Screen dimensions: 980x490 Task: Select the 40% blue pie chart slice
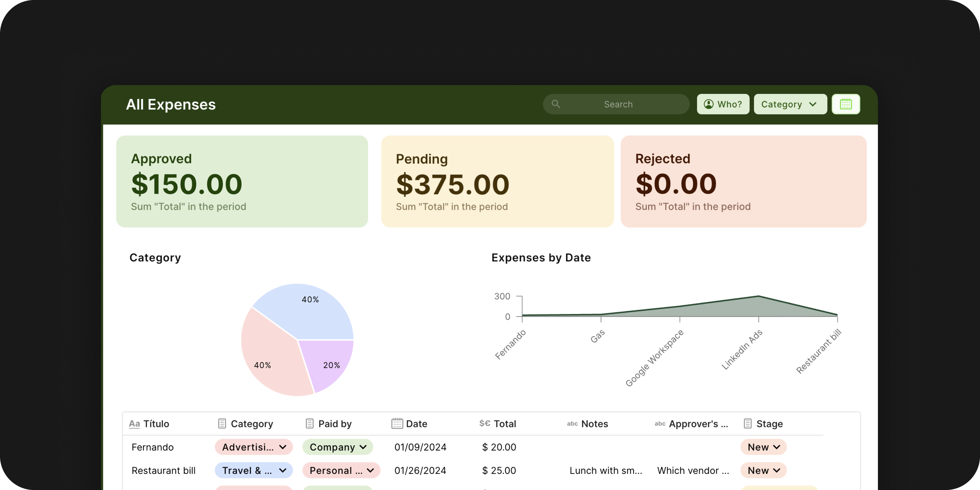point(310,304)
